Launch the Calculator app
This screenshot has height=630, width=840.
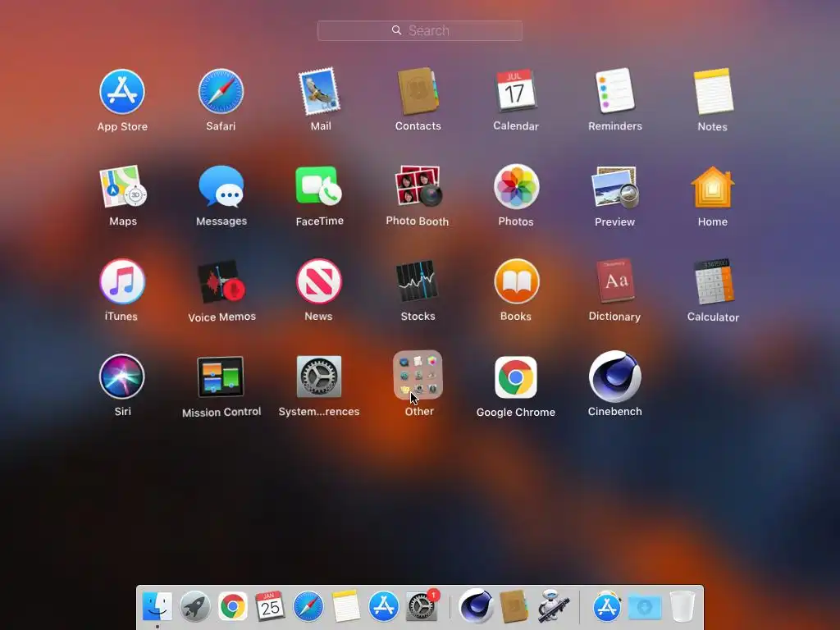coord(713,281)
